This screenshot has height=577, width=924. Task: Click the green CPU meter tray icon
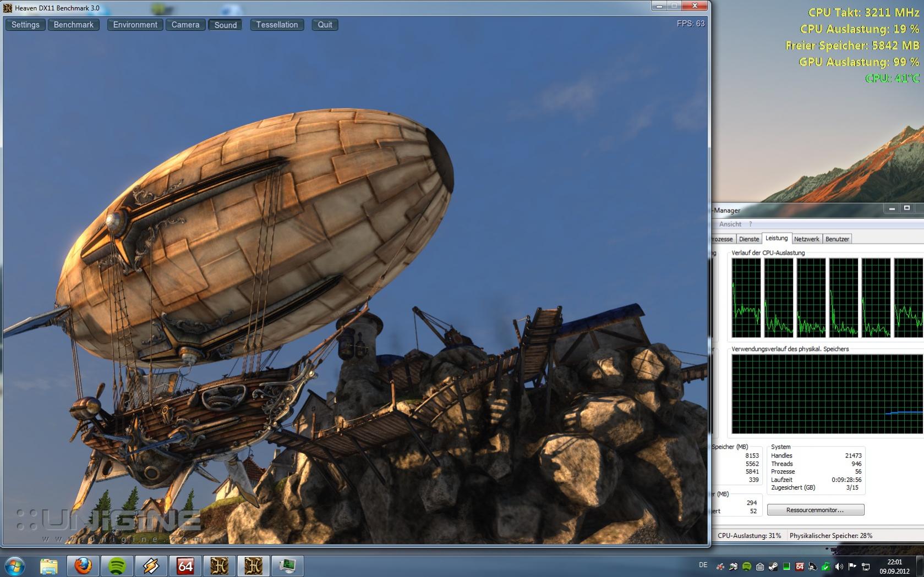click(786, 567)
